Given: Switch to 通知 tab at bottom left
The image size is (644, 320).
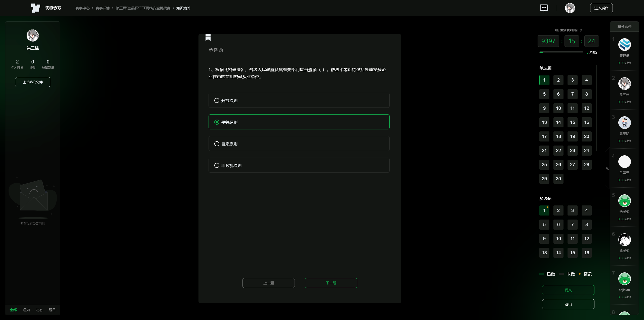Looking at the screenshot, I should (26, 310).
